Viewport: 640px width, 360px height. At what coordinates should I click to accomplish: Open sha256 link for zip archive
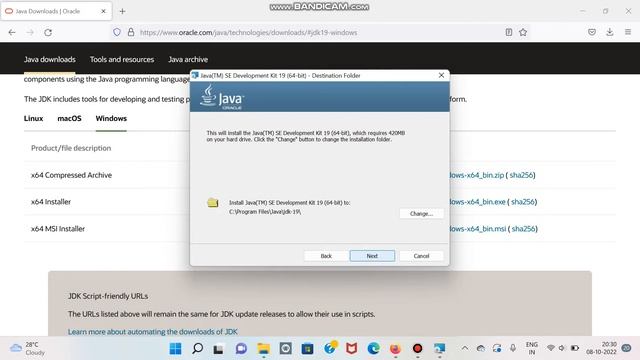tap(521, 175)
